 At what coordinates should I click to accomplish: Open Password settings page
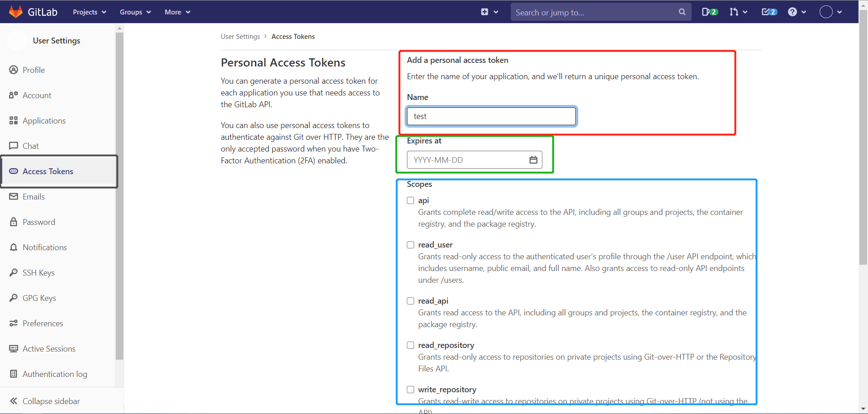coord(39,222)
